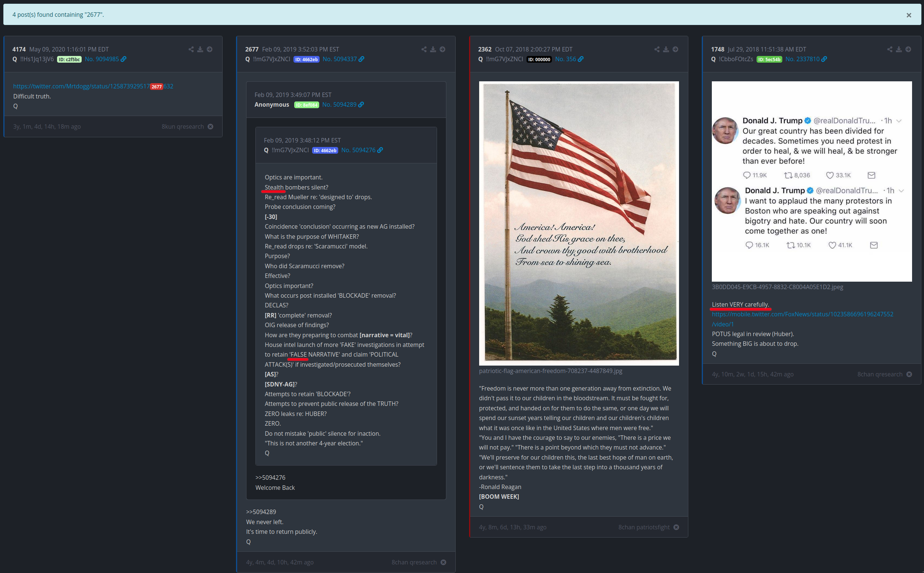The height and width of the screenshot is (573, 924).
Task: Click the 'Welcome Back' text
Action: tap(275, 488)
